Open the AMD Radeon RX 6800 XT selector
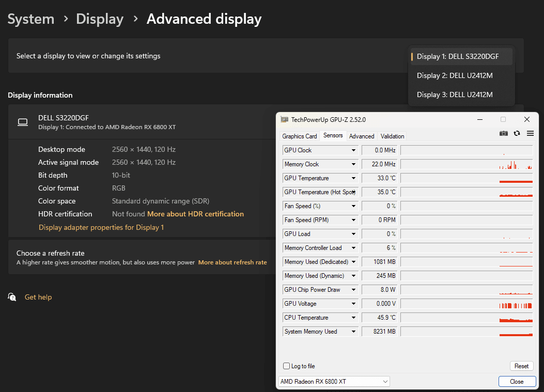 pyautogui.click(x=334, y=382)
